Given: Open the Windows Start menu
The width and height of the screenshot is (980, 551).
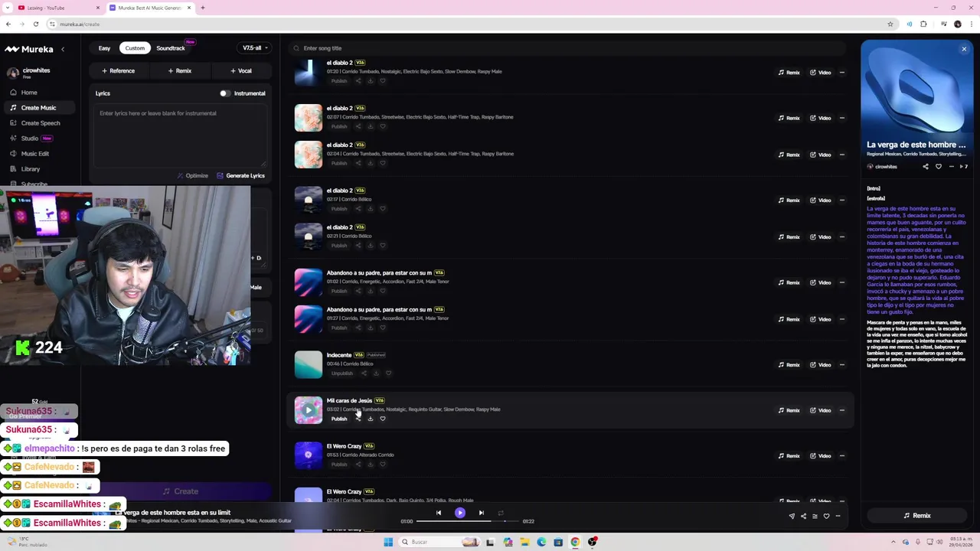Looking at the screenshot, I should [x=388, y=542].
